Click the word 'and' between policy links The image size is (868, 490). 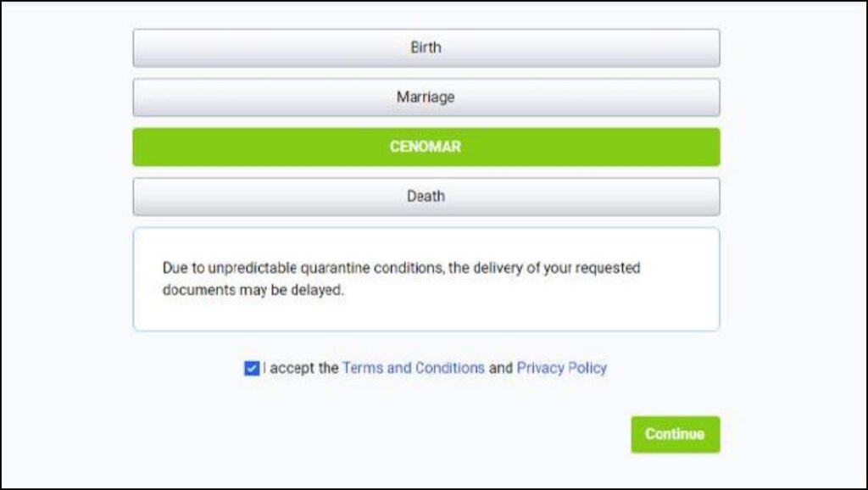click(x=500, y=368)
